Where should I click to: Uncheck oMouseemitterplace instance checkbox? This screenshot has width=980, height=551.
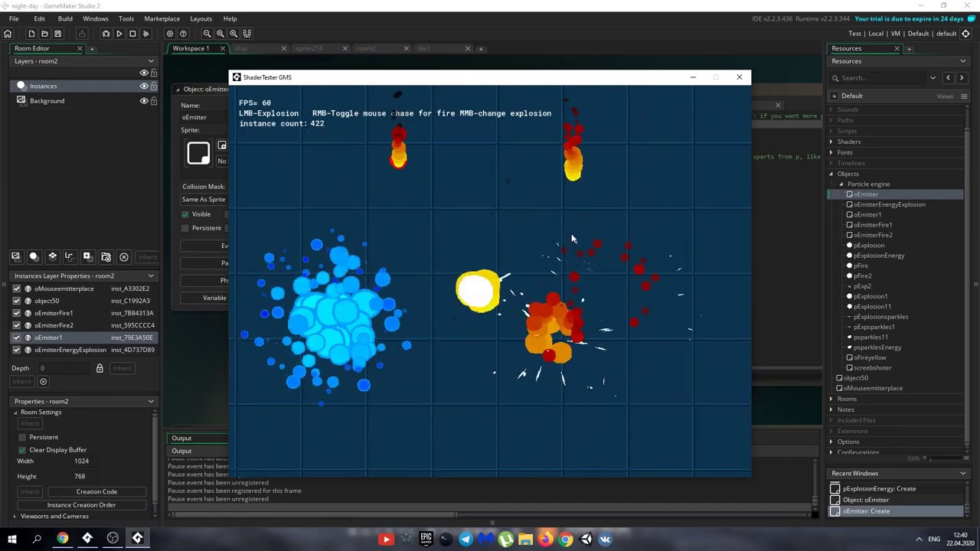click(17, 289)
